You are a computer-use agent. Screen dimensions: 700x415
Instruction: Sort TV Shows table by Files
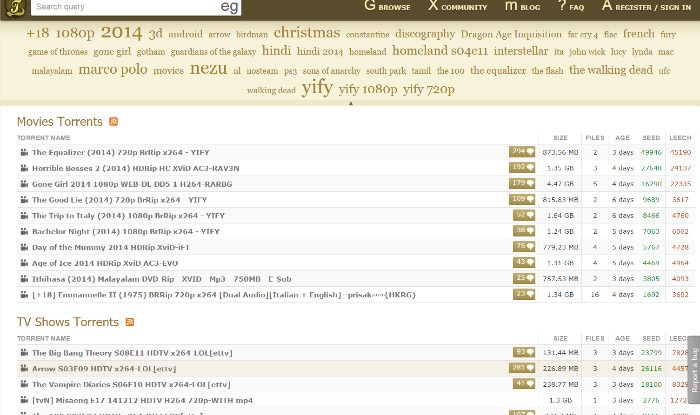(595, 338)
